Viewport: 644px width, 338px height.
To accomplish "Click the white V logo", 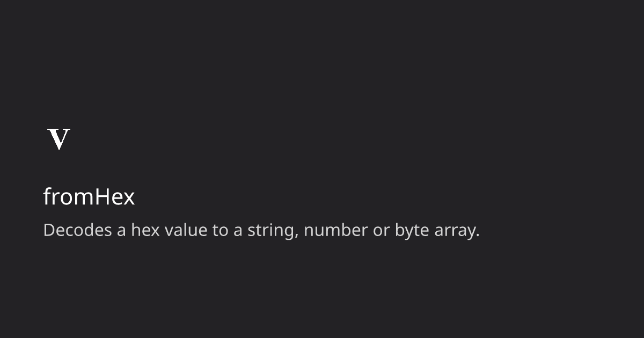I will [x=59, y=139].
